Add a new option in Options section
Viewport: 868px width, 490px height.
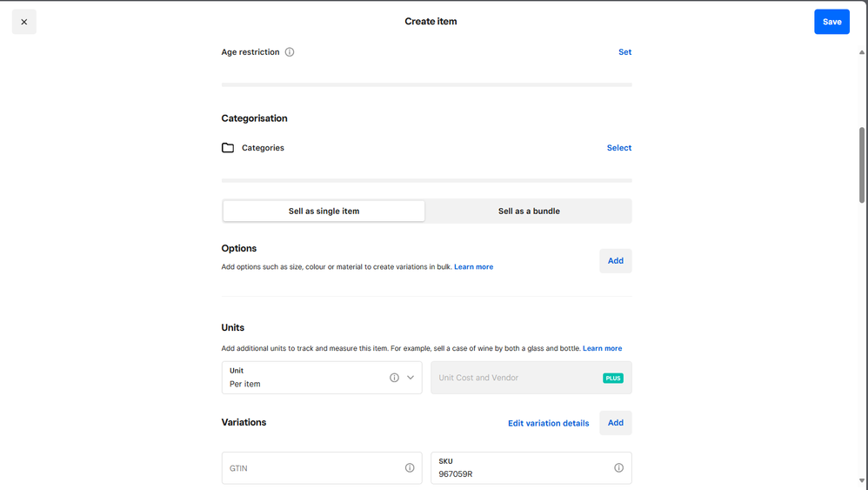pos(615,261)
